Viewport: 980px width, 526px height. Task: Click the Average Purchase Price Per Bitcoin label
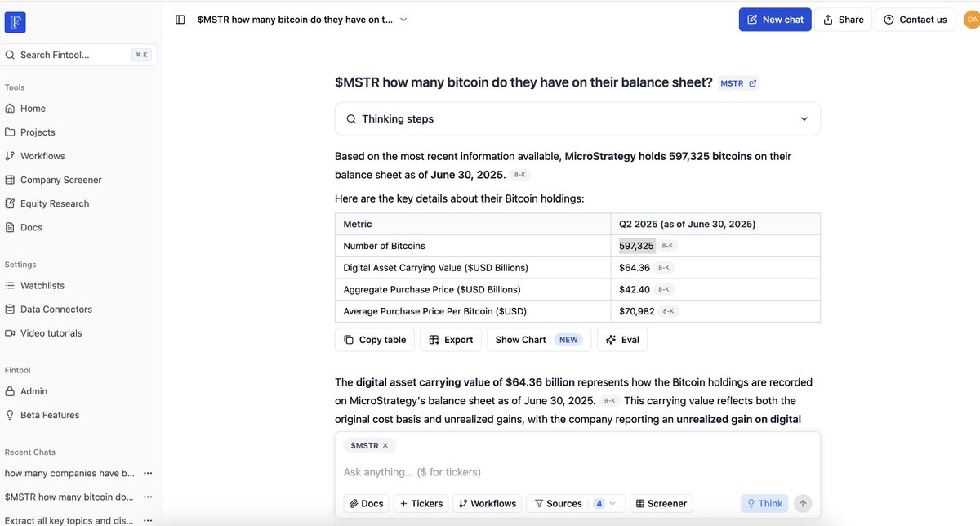435,311
